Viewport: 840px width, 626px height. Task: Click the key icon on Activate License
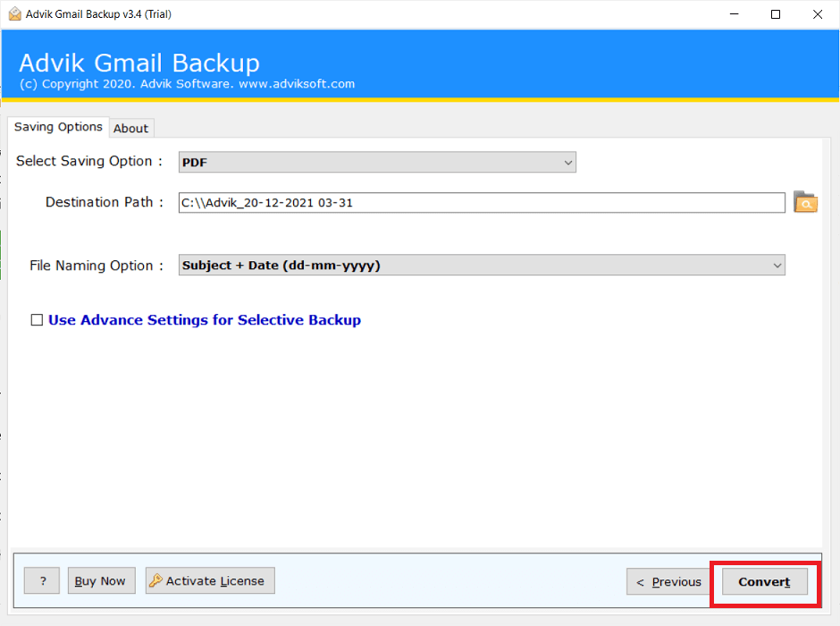[x=155, y=580]
